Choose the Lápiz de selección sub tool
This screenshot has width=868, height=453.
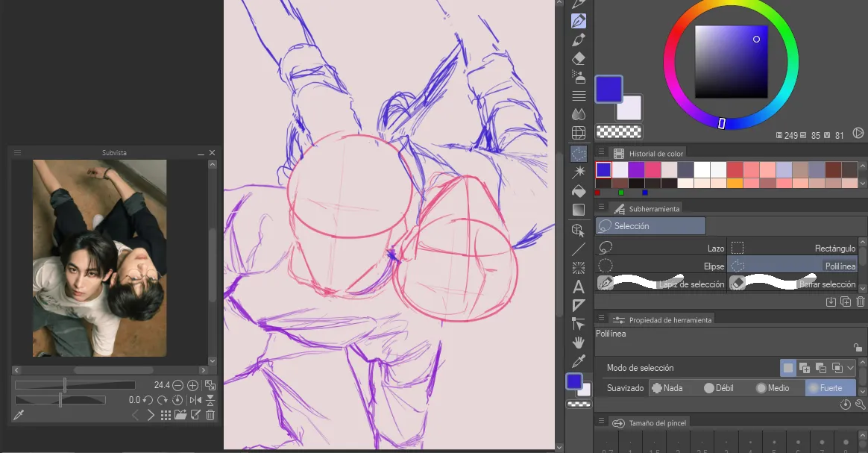[x=661, y=284]
